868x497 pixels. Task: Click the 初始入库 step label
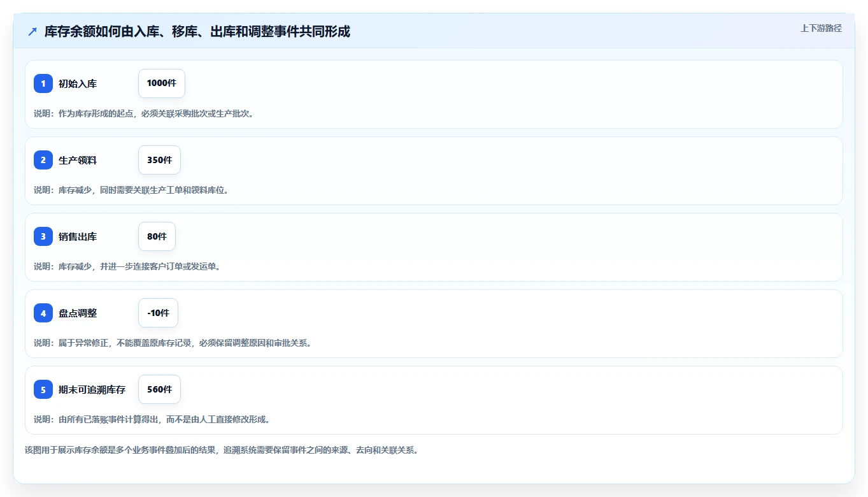click(x=78, y=83)
